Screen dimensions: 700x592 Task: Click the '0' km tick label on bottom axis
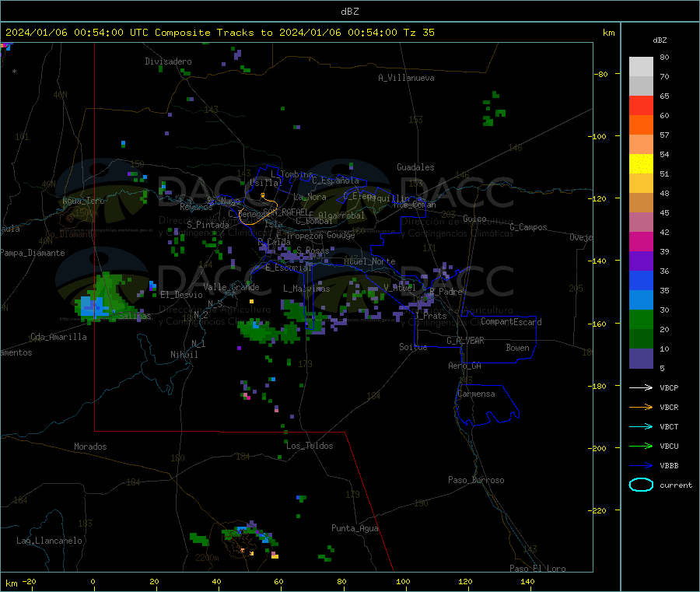(x=93, y=581)
